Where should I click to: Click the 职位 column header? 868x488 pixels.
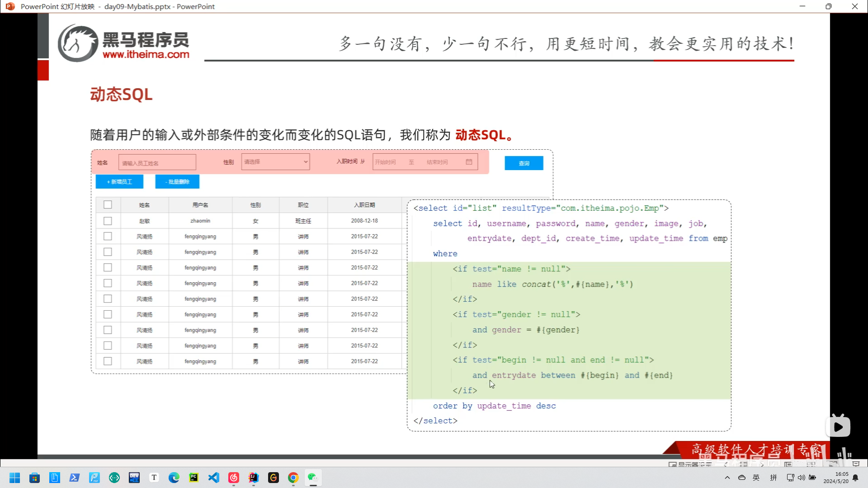(x=303, y=205)
